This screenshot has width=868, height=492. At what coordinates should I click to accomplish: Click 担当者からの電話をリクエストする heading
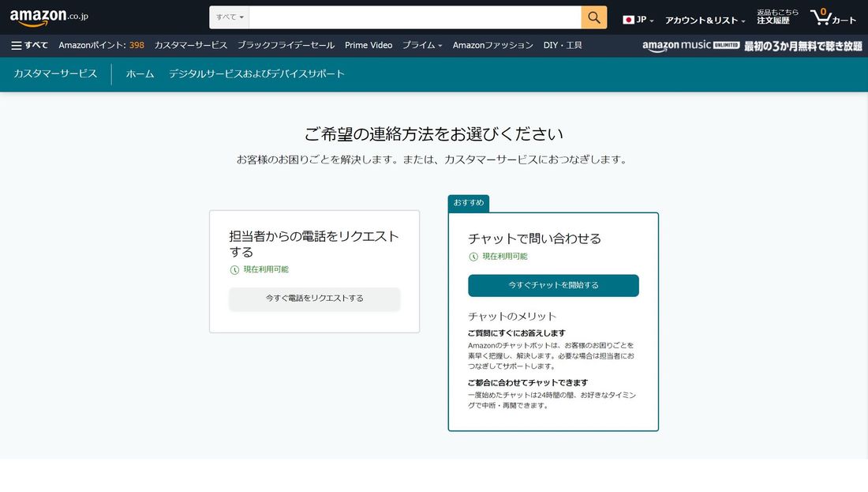click(314, 244)
